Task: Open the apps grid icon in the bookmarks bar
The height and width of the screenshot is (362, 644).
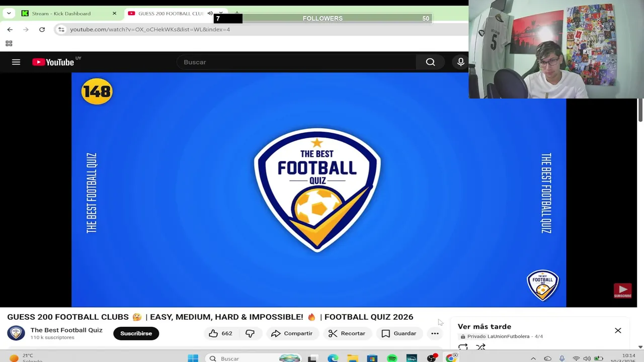Action: tap(9, 44)
